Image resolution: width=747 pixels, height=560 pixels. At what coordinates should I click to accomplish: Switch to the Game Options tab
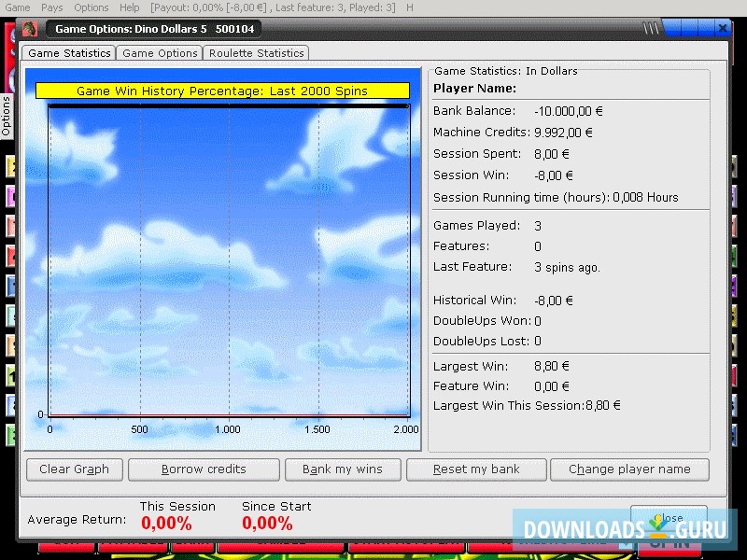click(161, 53)
